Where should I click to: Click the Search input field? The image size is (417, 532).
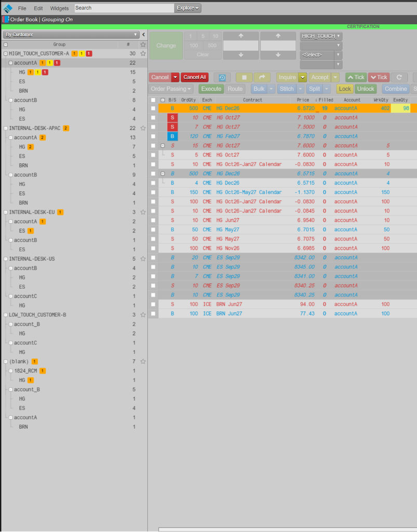(x=124, y=8)
